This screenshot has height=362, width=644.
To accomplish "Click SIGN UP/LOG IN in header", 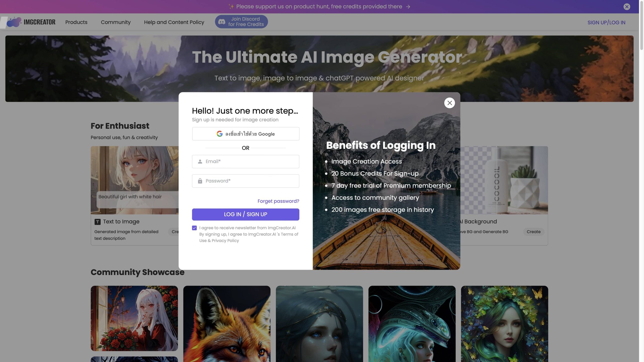I will [606, 22].
